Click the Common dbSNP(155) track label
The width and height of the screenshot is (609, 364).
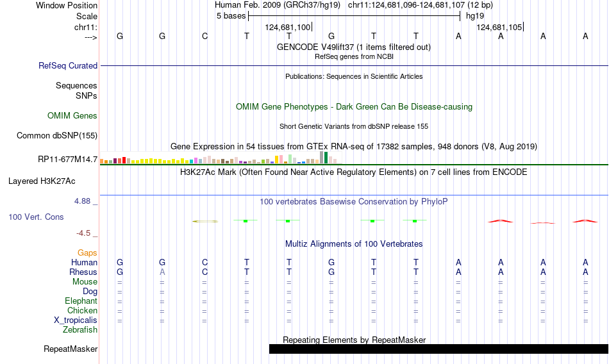coord(56,136)
